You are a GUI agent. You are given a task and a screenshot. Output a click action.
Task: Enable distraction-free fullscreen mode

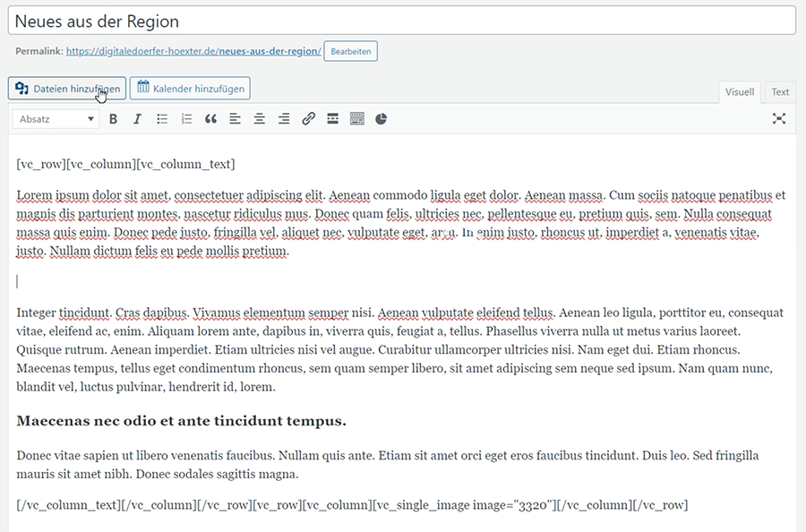(778, 119)
